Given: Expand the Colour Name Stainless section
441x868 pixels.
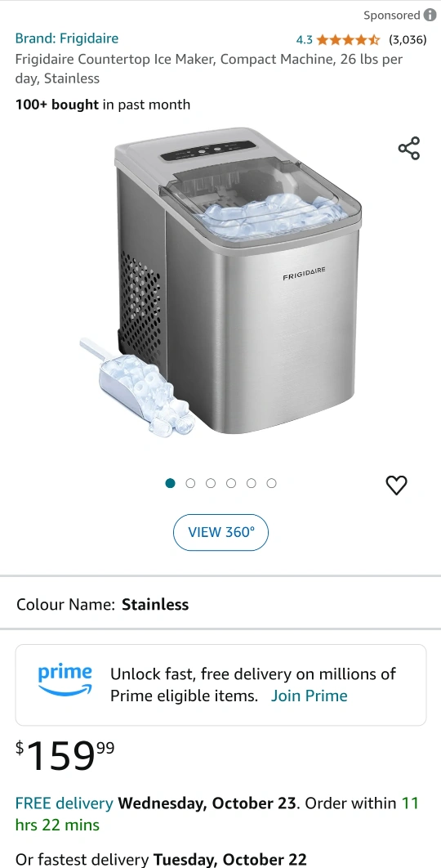Looking at the screenshot, I should [x=220, y=604].
